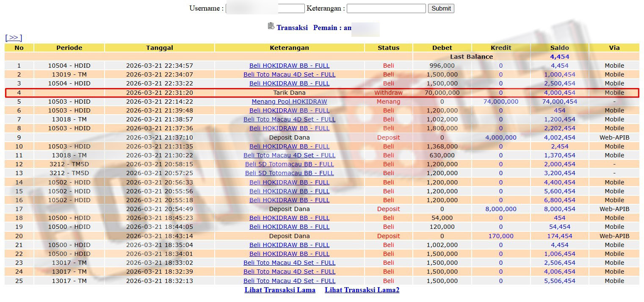Click the Status column header
Image resolution: width=644 pixels, height=302 pixels.
click(x=388, y=48)
